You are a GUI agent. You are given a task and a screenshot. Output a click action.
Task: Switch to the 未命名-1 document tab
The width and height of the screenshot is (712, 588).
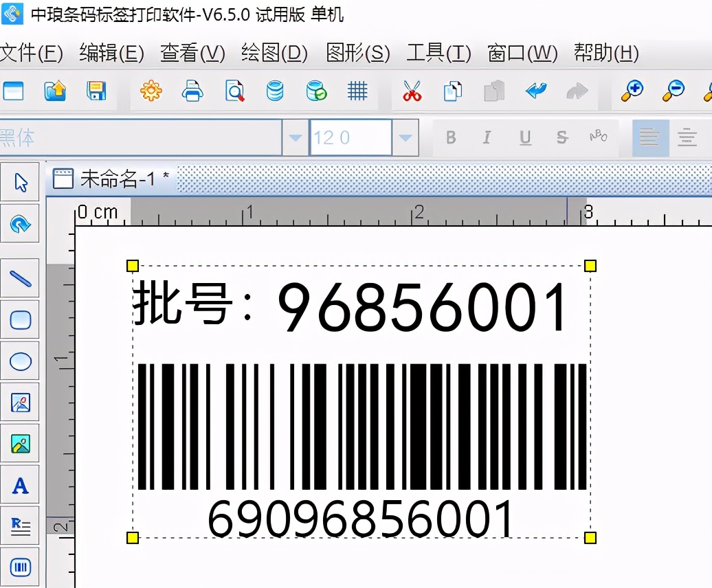tap(111, 179)
